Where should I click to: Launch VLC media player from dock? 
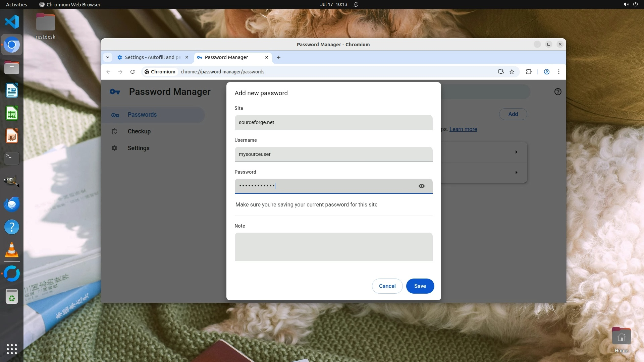(12, 250)
